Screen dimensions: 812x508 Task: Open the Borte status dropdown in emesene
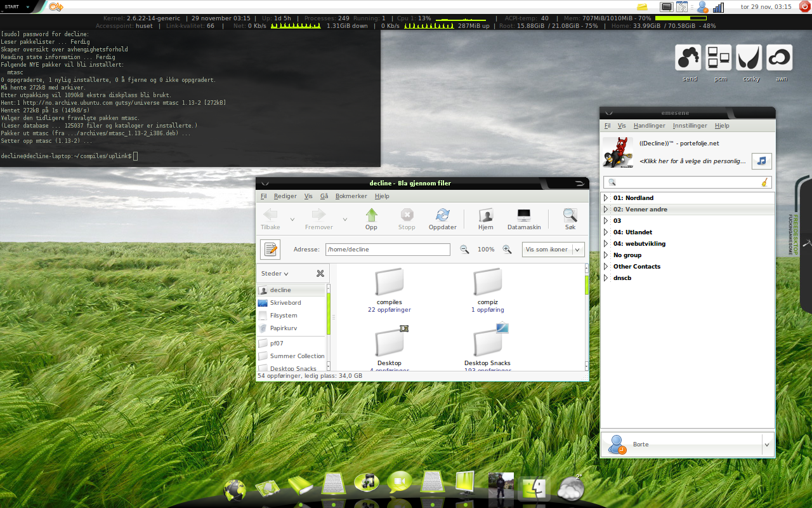point(768,444)
